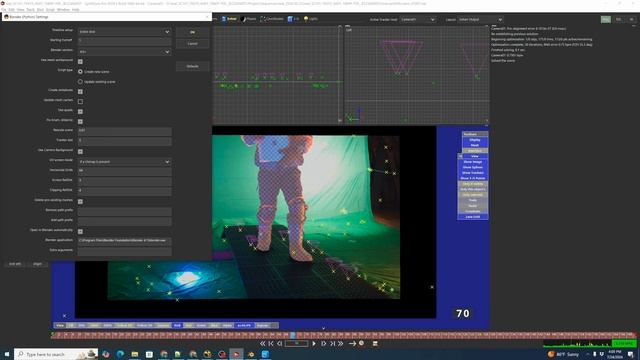Click the clock icon beside playback controls
The image size is (640, 360).
(x=361, y=343)
